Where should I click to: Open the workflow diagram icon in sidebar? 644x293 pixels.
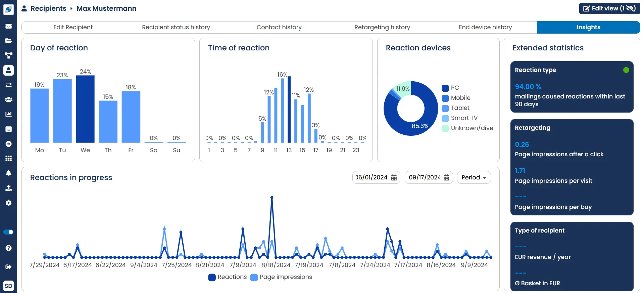8,55
